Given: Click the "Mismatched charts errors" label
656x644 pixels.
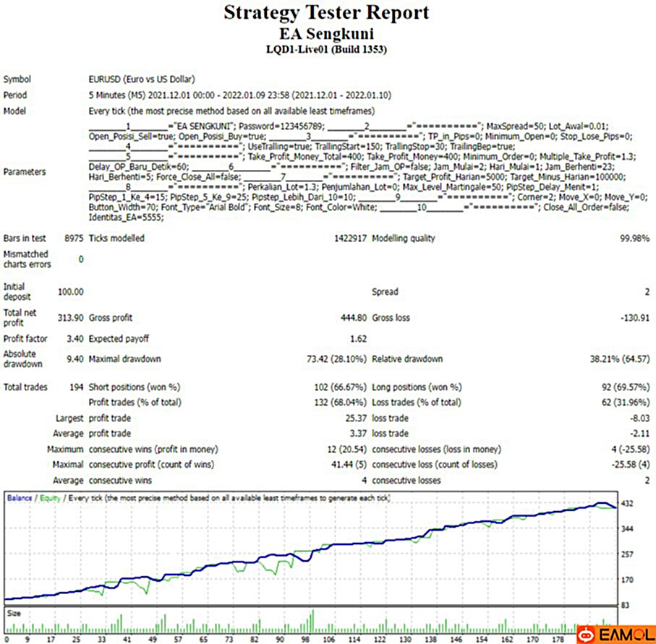Looking at the screenshot, I should point(27,259).
